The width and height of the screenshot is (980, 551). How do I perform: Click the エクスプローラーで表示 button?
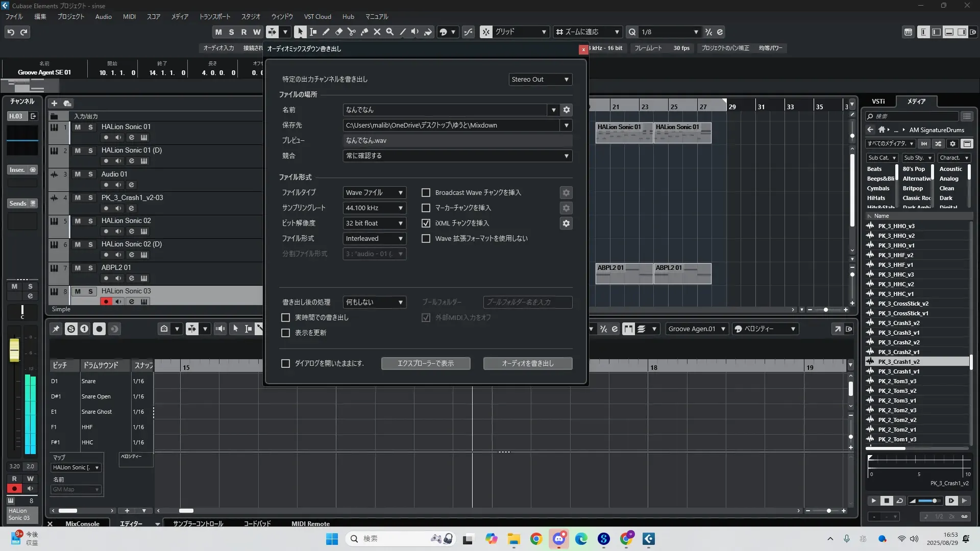click(x=425, y=363)
